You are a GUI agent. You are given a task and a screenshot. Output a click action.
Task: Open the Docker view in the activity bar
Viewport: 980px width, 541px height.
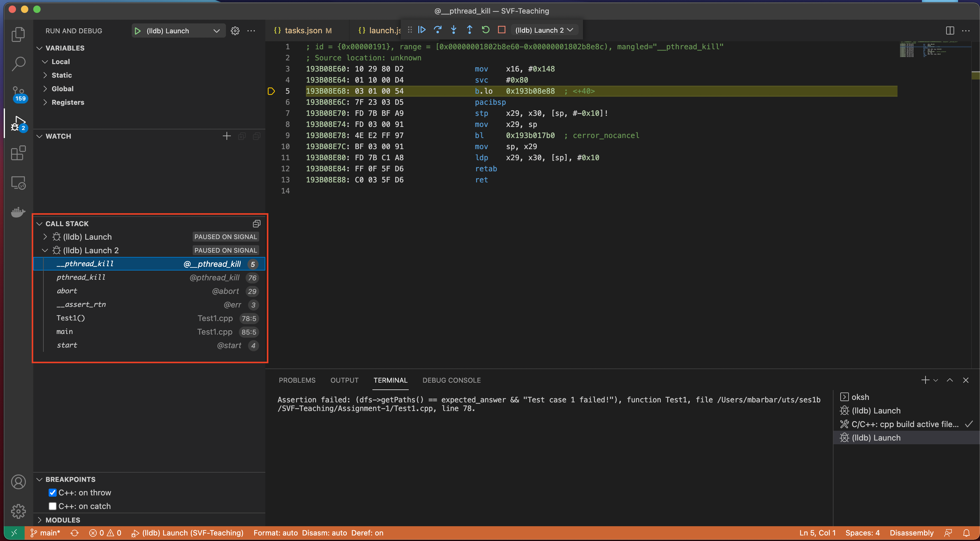coord(18,212)
